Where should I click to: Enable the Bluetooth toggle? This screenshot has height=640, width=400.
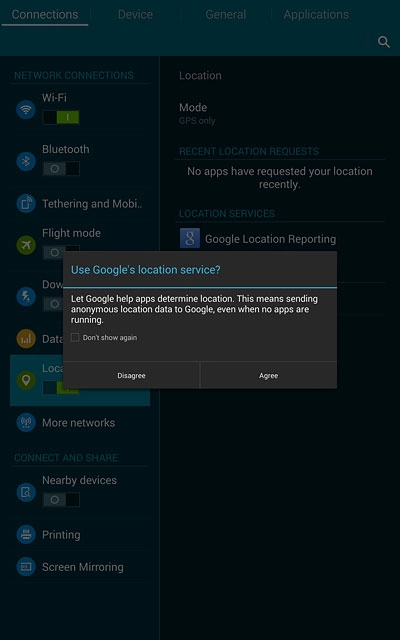point(61,169)
